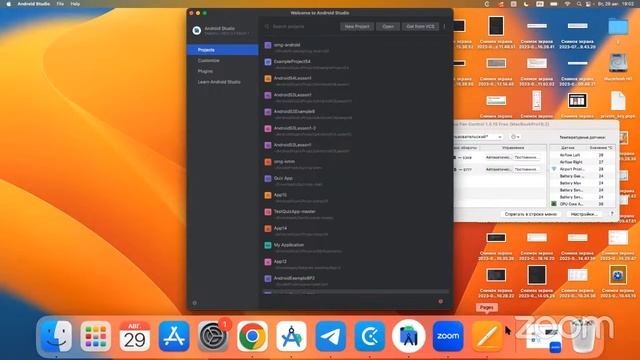
Task: Open the Android54Lesson1 project
Action: coord(355,81)
